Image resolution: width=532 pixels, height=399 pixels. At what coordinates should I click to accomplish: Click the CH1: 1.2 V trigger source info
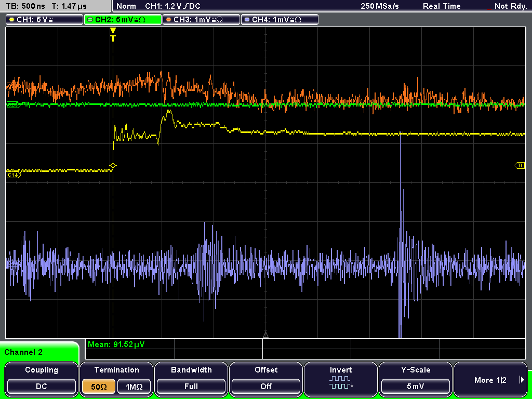click(x=172, y=6)
